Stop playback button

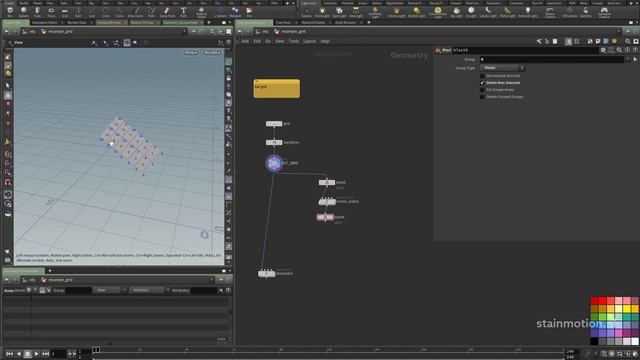pyautogui.click(x=27, y=353)
